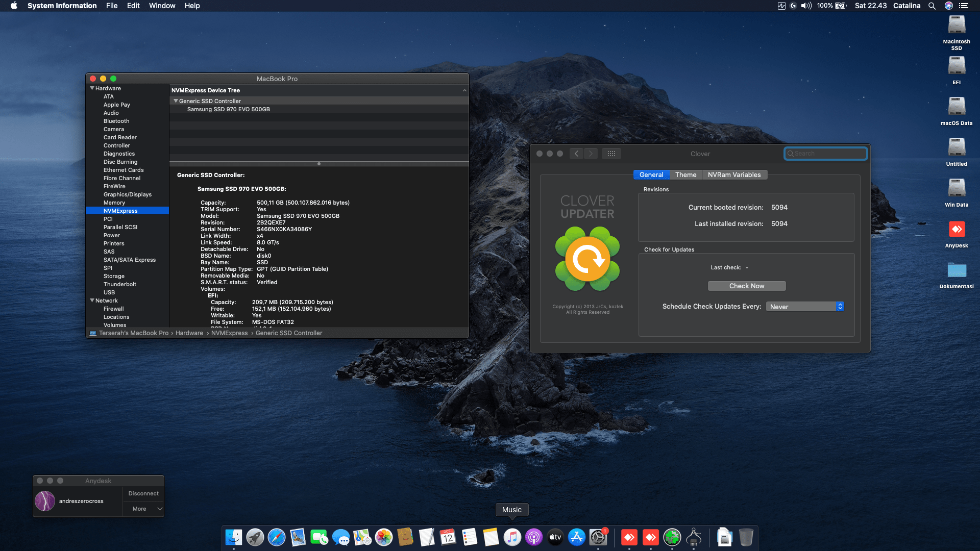Open Siri from the menu bar
980x551 pixels.
point(949,6)
